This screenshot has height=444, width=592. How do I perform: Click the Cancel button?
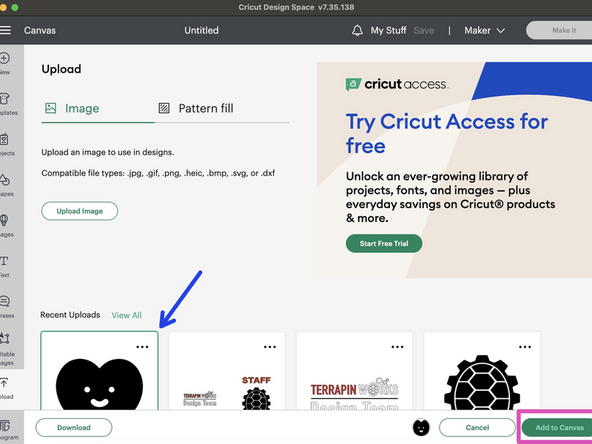[477, 427]
